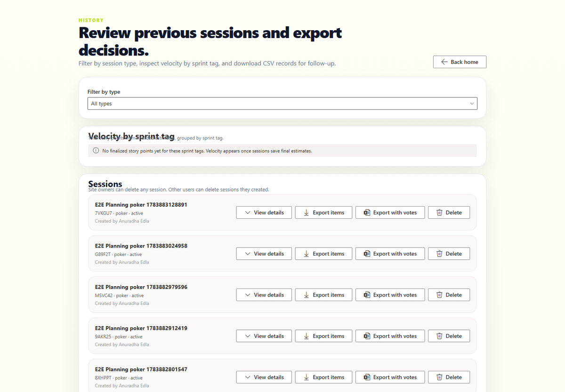
Task: Click Export items for session G89F2T
Action: point(323,254)
